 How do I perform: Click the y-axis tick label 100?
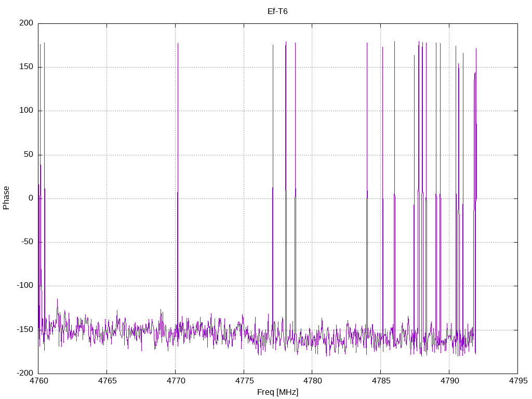[26, 111]
